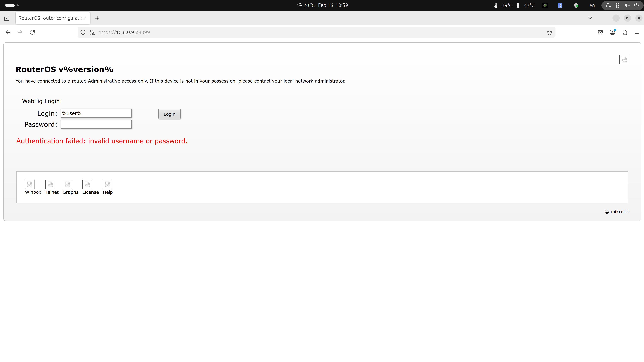Open the Graphs icon link

click(x=67, y=184)
